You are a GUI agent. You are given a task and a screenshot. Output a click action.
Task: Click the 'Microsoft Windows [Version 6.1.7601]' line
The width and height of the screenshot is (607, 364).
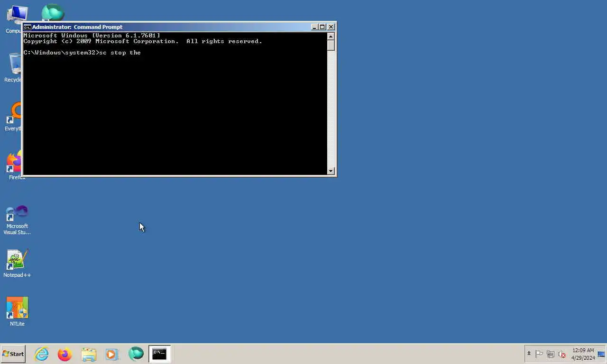[92, 36]
